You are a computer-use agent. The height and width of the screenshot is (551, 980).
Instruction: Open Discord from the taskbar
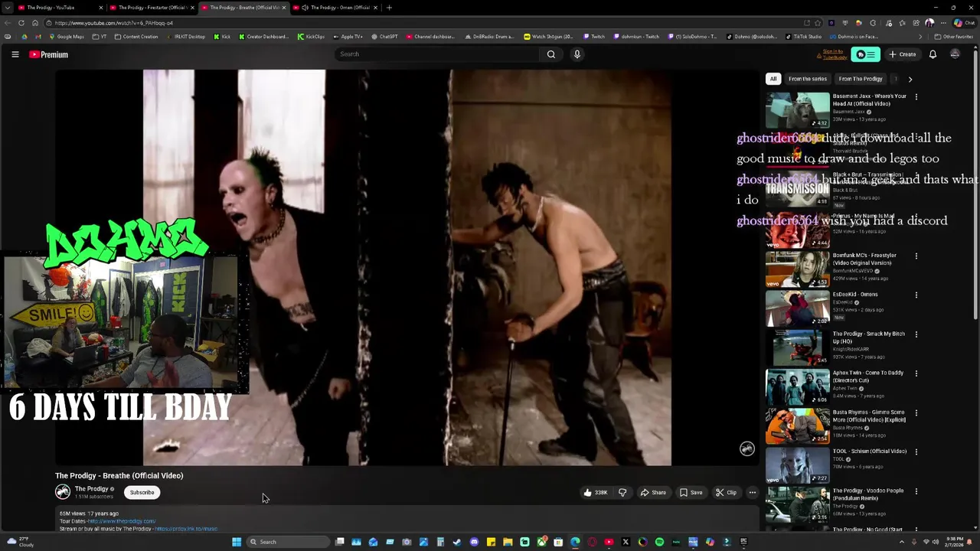(474, 542)
